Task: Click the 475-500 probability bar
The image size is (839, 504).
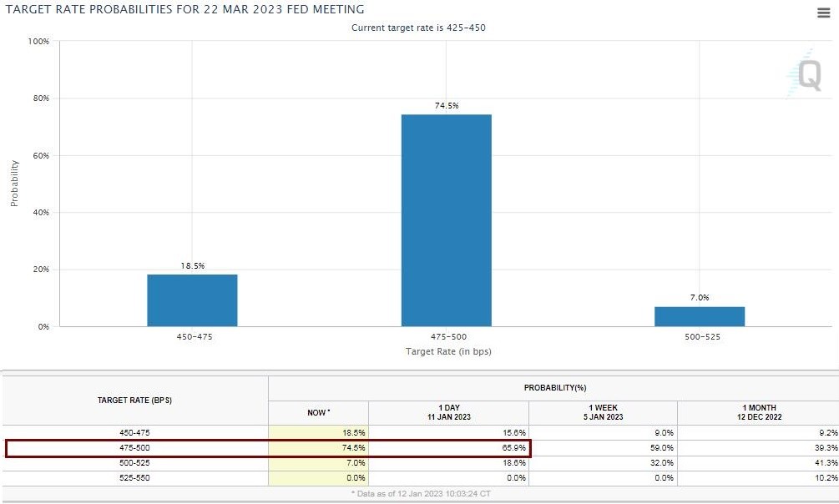Action: (x=447, y=220)
